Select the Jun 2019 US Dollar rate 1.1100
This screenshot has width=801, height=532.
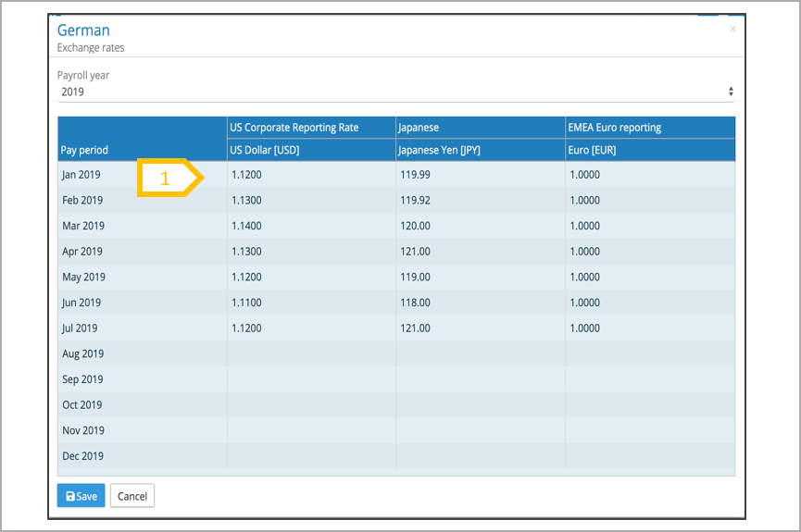pos(311,303)
